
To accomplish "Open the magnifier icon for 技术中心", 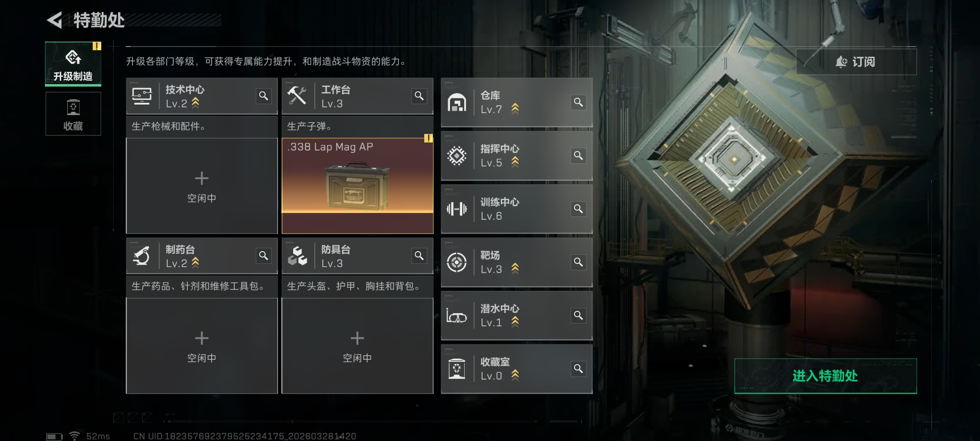I will point(264,96).
